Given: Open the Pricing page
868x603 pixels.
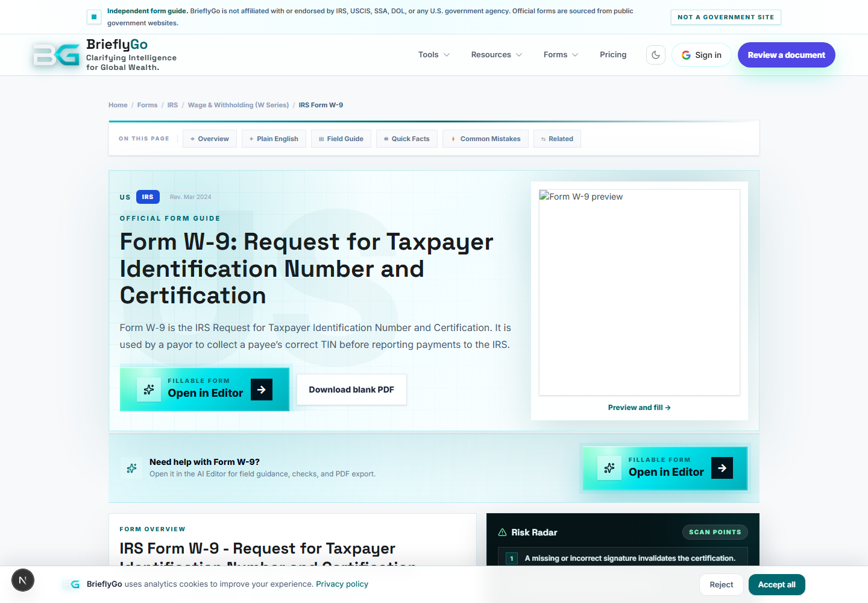Looking at the screenshot, I should tap(613, 55).
